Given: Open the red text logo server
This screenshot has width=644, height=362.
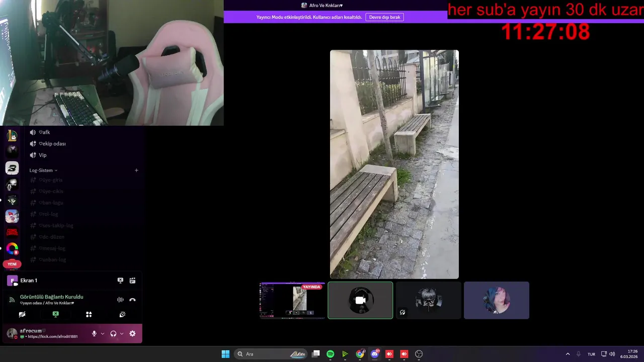Looking at the screenshot, I should (x=12, y=232).
